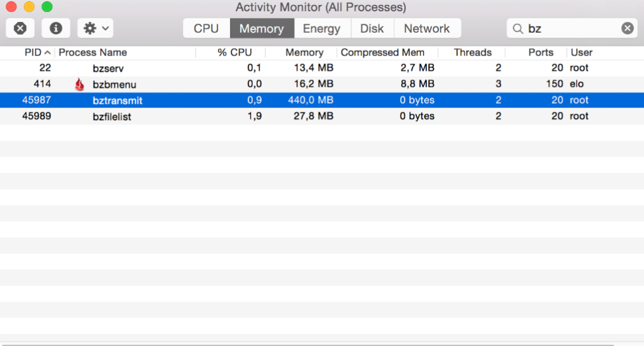Viewport: 644px width, 346px height.
Task: Toggle the PID sort direction arrow
Action: 48,53
